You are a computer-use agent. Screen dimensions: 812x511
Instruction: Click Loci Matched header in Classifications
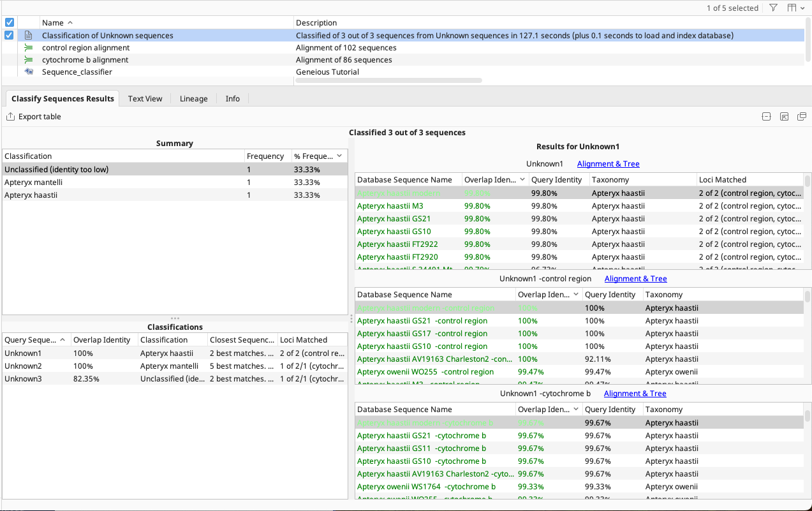pyautogui.click(x=313, y=340)
